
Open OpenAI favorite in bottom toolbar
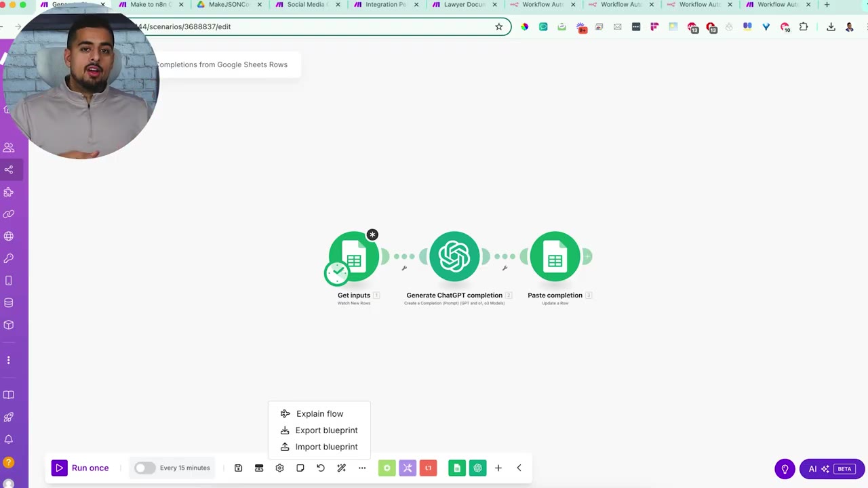(x=478, y=468)
